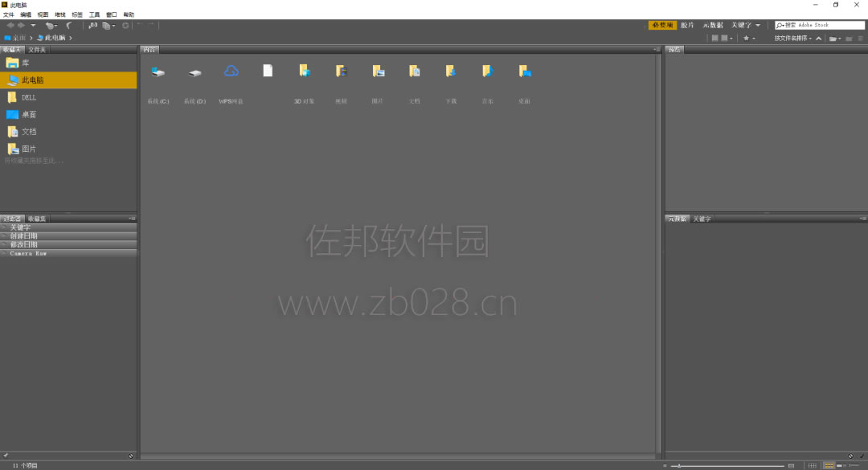Image resolution: width=868 pixels, height=470 pixels.
Task: Switch to the 关键字 workspace
Action: pyautogui.click(x=741, y=26)
